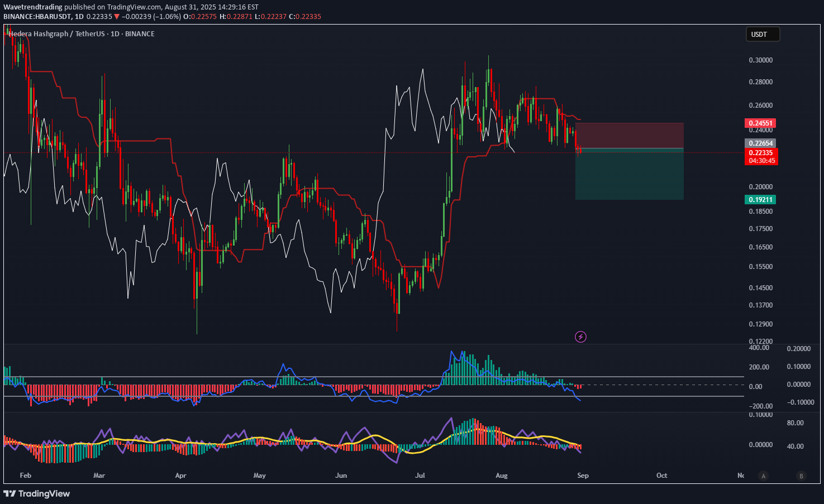The image size is (824, 504).
Task: Click the 0.18500 price axis label
Action: 760,212
